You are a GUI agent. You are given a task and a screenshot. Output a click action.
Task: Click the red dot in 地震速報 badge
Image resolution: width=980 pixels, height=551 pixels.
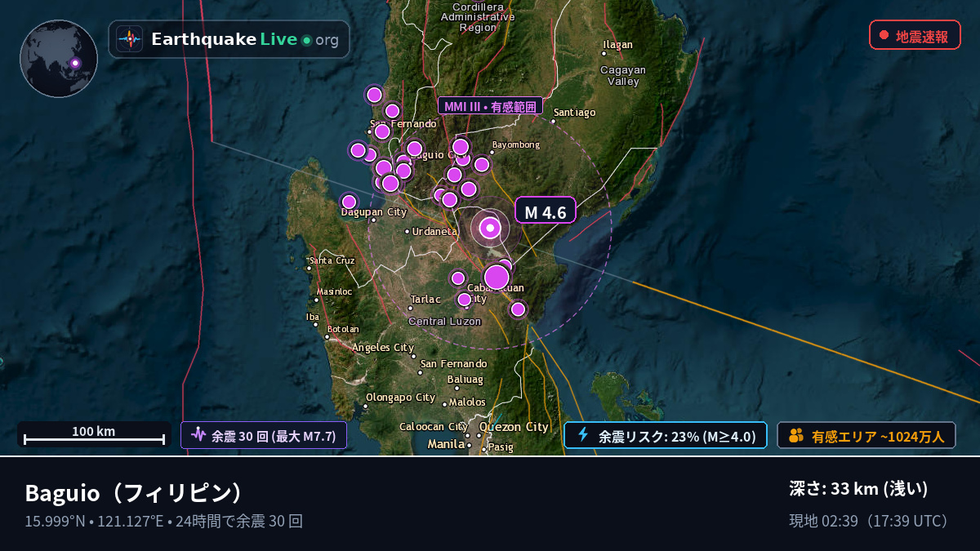pos(884,35)
